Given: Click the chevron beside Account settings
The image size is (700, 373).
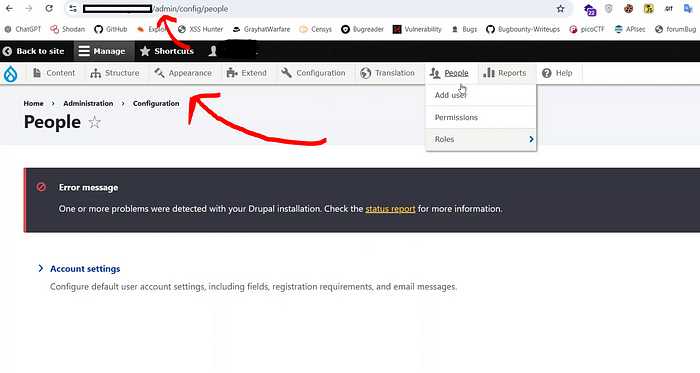Looking at the screenshot, I should point(41,268).
